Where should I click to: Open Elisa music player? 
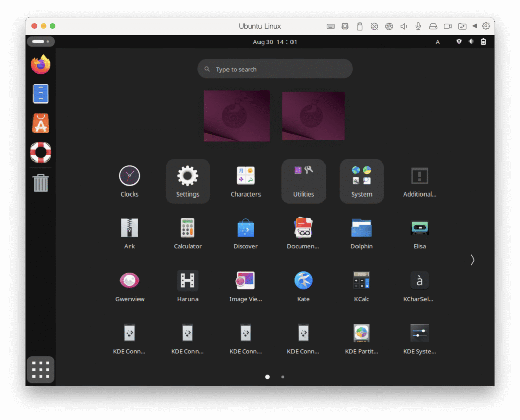[419, 234]
